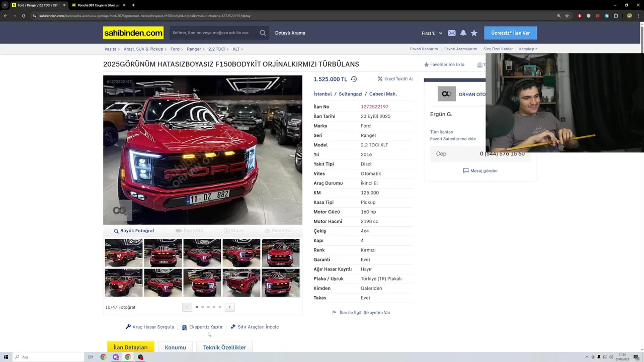Open the Windows Start menu

click(6, 357)
